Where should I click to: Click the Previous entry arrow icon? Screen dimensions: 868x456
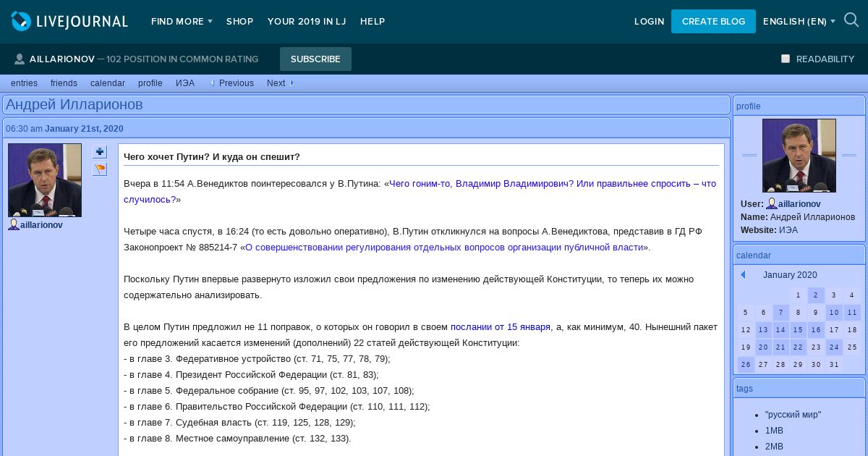click(x=213, y=83)
